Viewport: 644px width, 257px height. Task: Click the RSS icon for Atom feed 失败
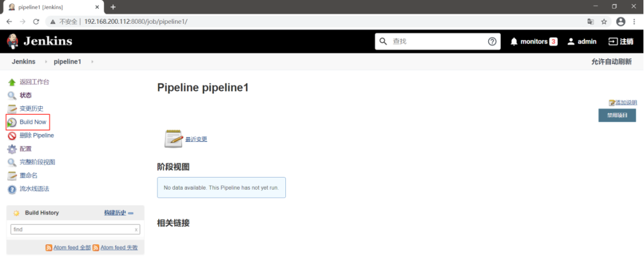tap(96, 248)
